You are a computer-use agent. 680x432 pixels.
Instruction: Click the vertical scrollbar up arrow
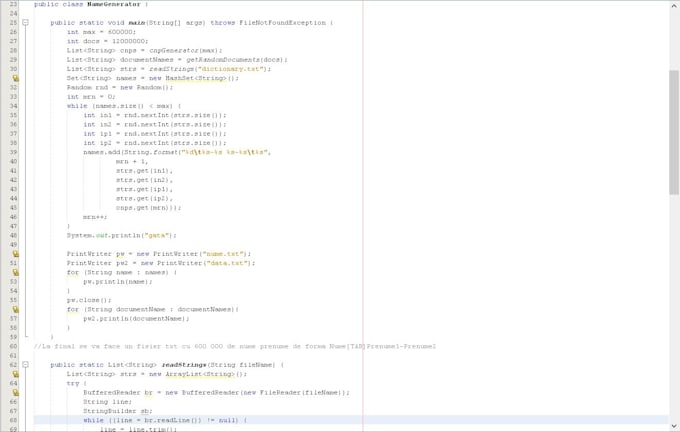(x=674, y=6)
